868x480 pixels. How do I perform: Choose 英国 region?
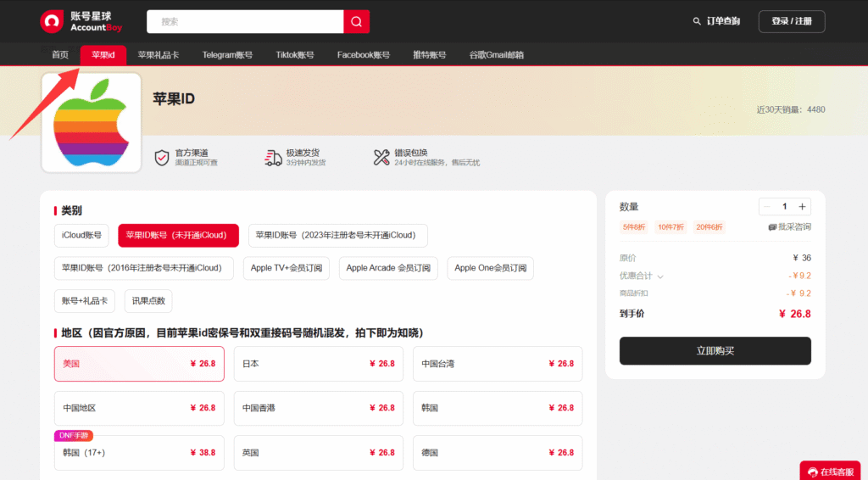pos(319,452)
